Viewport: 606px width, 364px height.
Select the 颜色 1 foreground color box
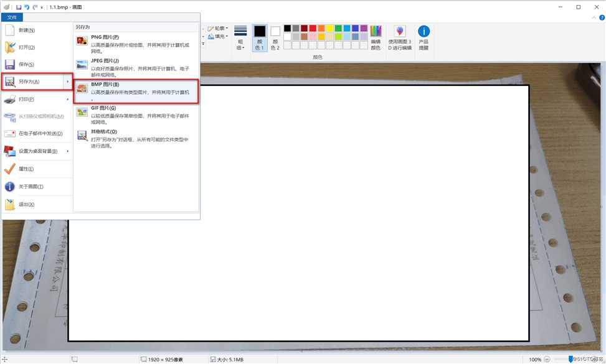coord(260,38)
